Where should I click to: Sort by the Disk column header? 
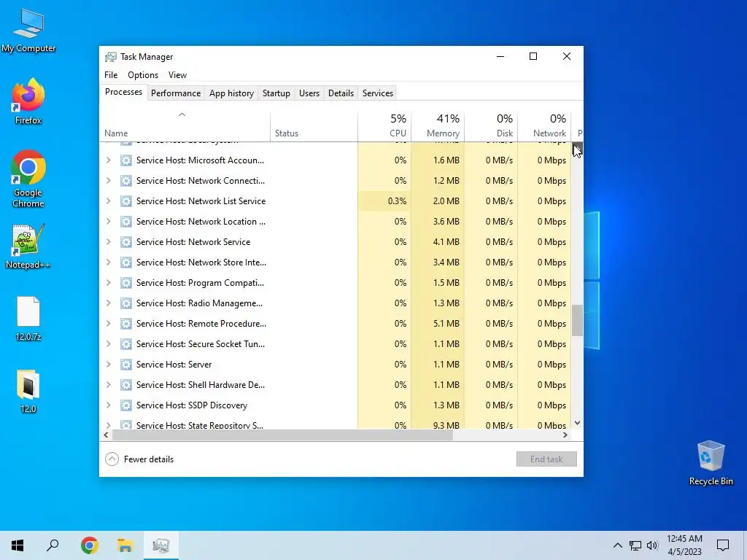coord(491,126)
